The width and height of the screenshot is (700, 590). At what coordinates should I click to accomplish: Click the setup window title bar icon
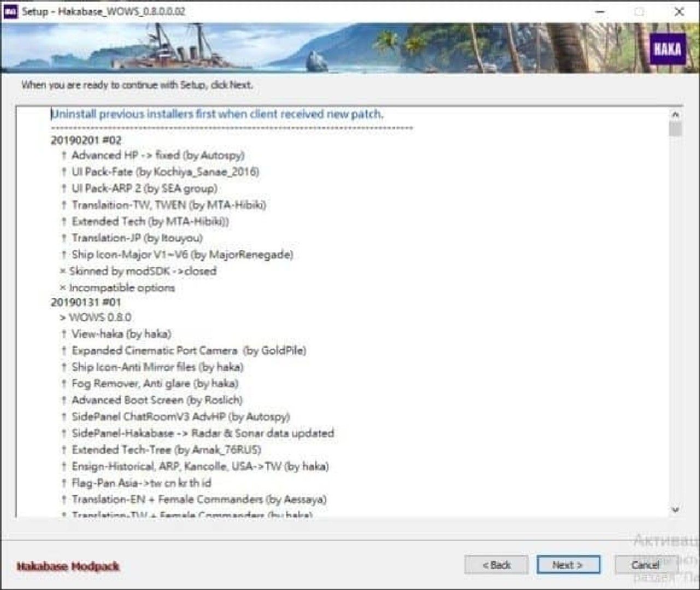point(10,11)
